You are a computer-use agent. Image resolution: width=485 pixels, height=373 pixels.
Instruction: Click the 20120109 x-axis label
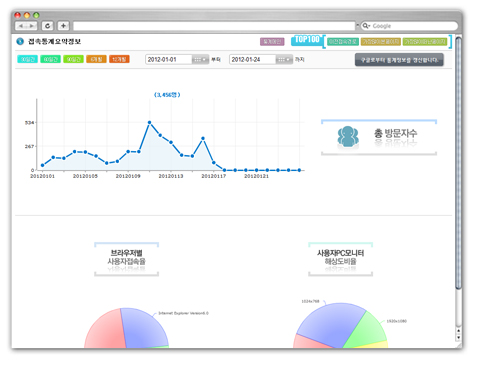tap(128, 176)
